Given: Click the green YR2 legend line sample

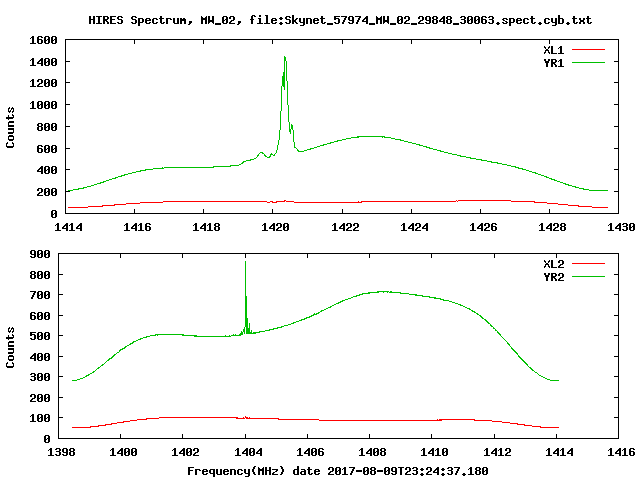Looking at the screenshot, I should pyautogui.click(x=590, y=276).
